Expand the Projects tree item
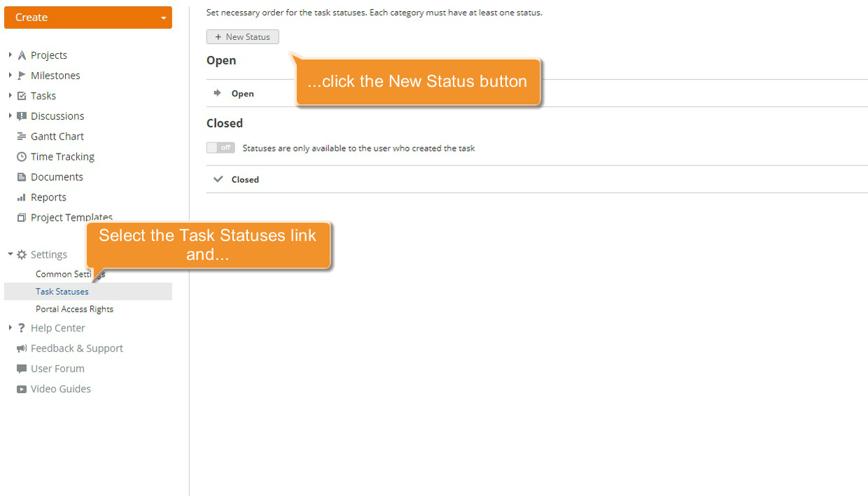Viewport: 868px width, 496px height. [10, 55]
